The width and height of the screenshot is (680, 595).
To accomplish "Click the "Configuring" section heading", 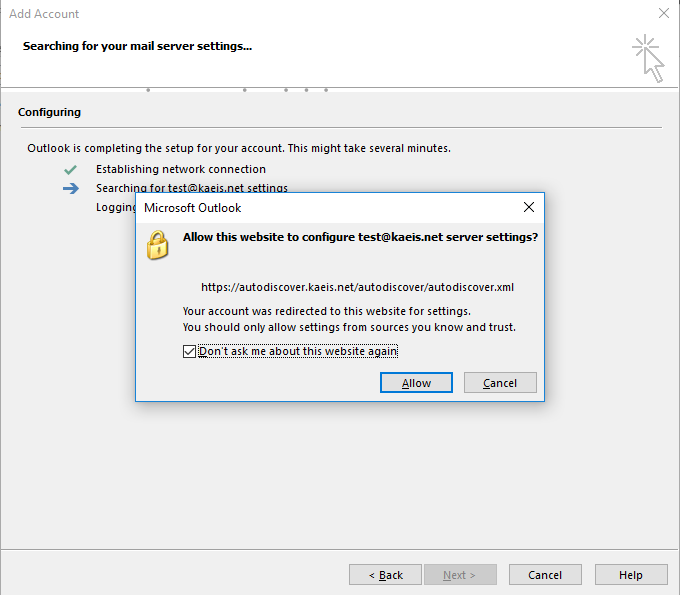I will (50, 112).
